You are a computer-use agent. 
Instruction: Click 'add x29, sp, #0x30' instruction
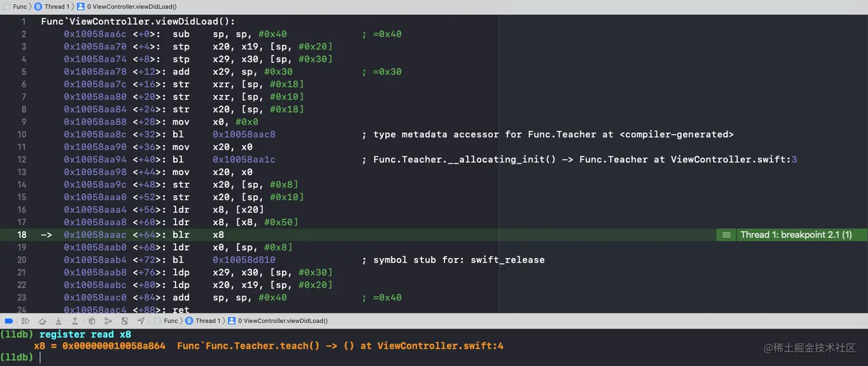click(x=232, y=72)
